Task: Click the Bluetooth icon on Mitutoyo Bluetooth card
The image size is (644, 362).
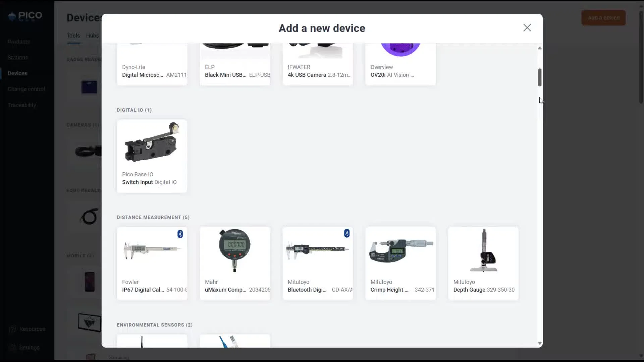Action: [347, 233]
